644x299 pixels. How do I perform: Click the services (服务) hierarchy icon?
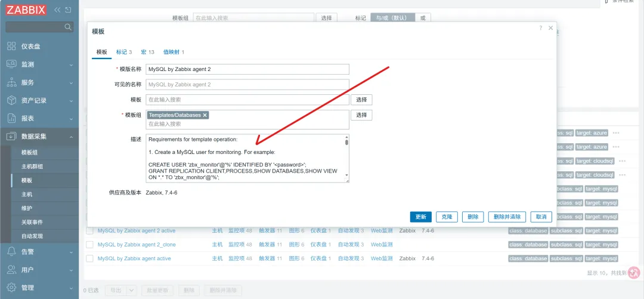coord(11,82)
